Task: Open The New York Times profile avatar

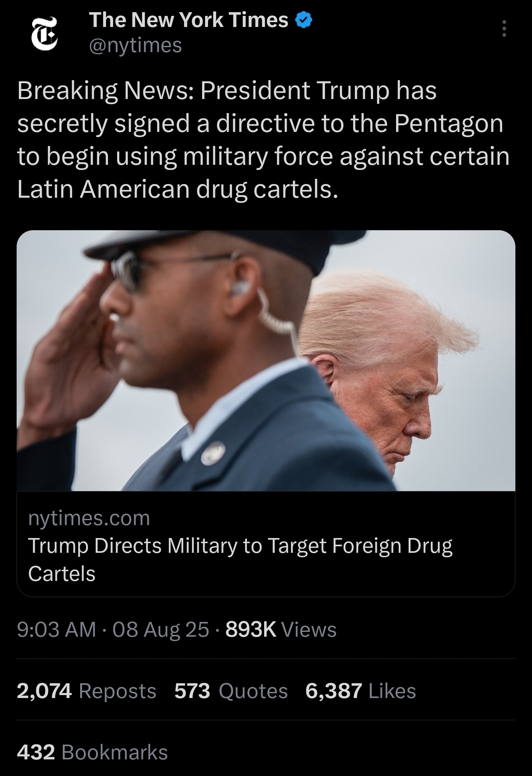Action: pos(44,33)
